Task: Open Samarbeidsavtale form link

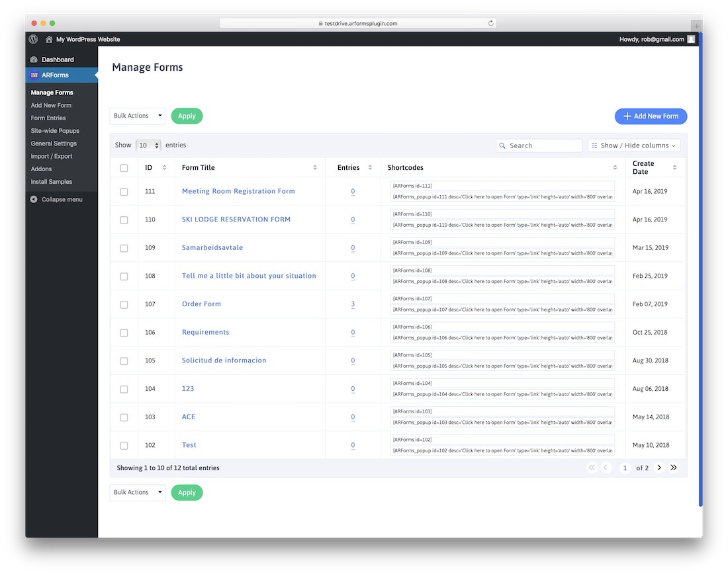Action: point(212,248)
